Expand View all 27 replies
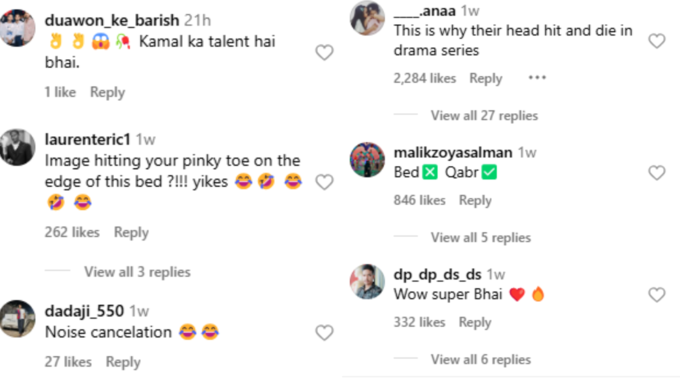This screenshot has height=383, width=680. pos(484,116)
